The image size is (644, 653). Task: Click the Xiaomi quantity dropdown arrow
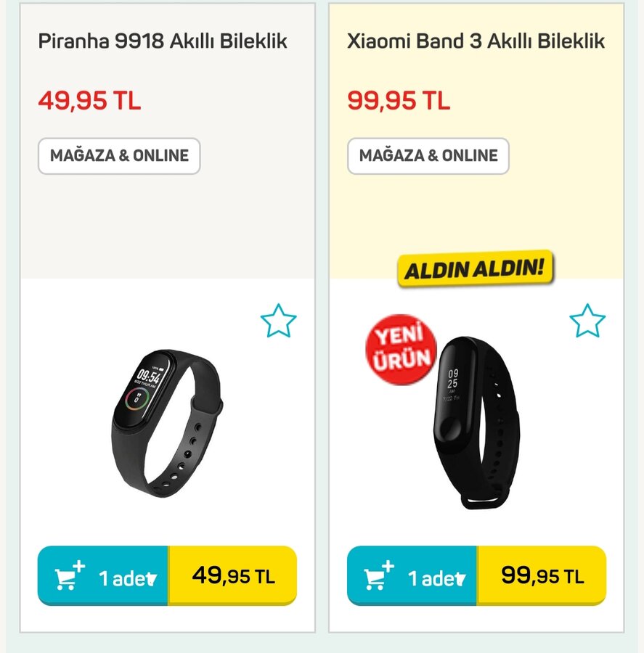(x=461, y=579)
